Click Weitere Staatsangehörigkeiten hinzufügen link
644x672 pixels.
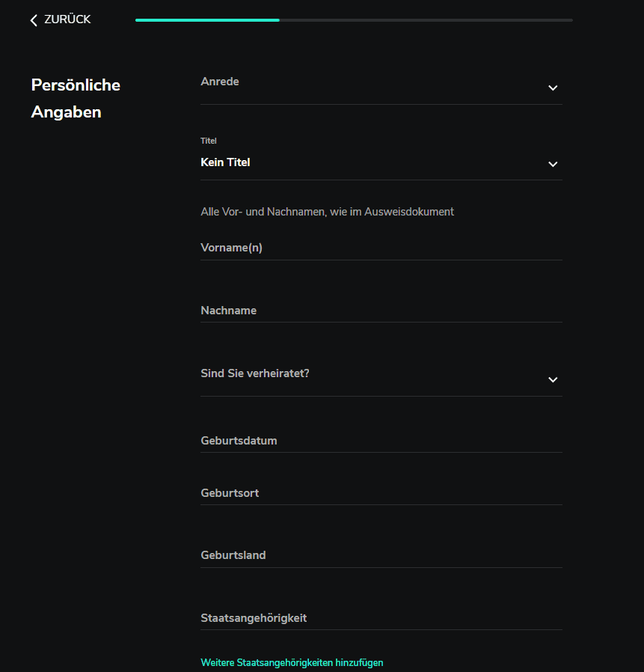(x=292, y=663)
